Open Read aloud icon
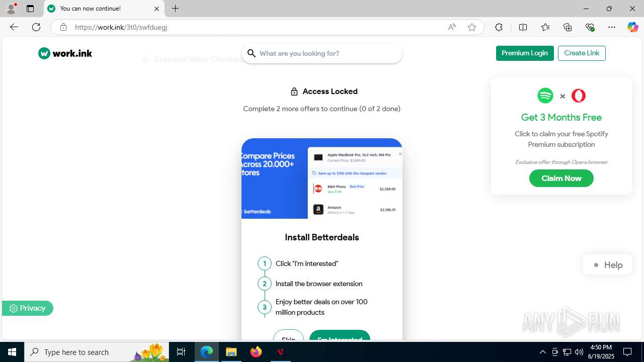This screenshot has width=644, height=362. tap(452, 27)
